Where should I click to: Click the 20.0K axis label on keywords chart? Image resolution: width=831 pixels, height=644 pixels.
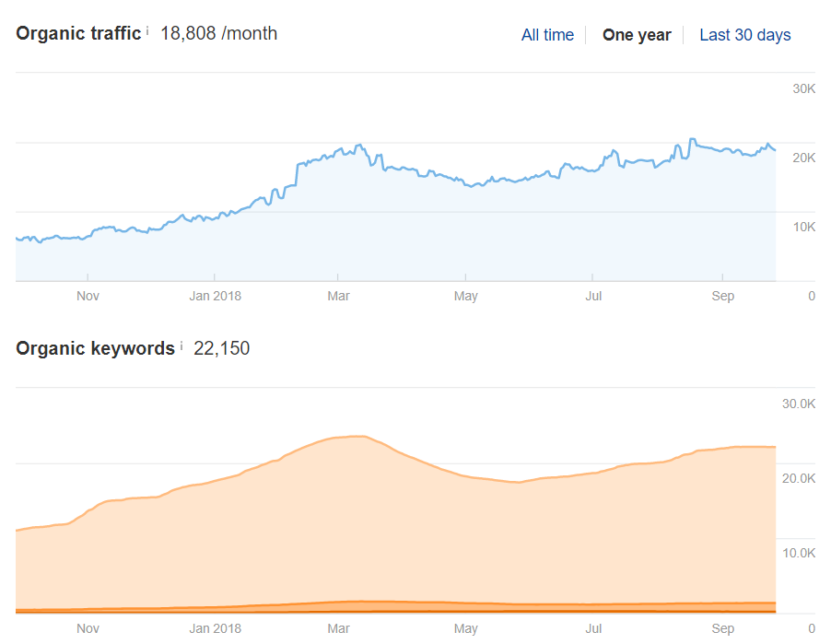click(799, 479)
